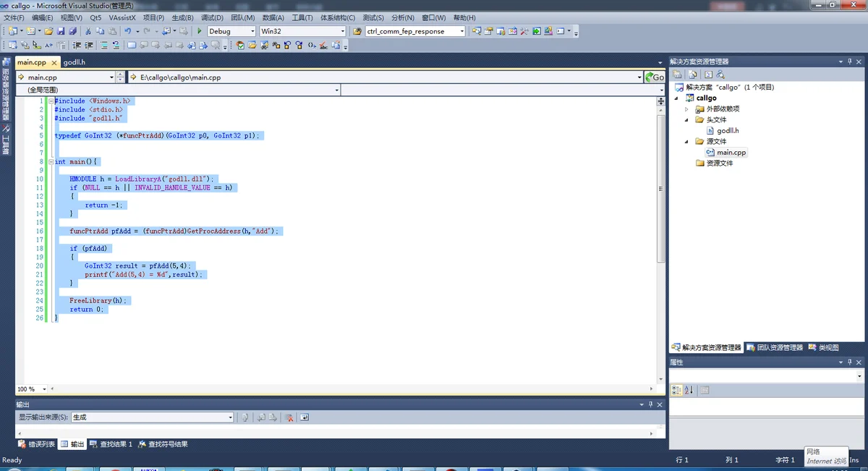Expand the 外部依赖项 tree node
868x471 pixels.
[x=687, y=109]
